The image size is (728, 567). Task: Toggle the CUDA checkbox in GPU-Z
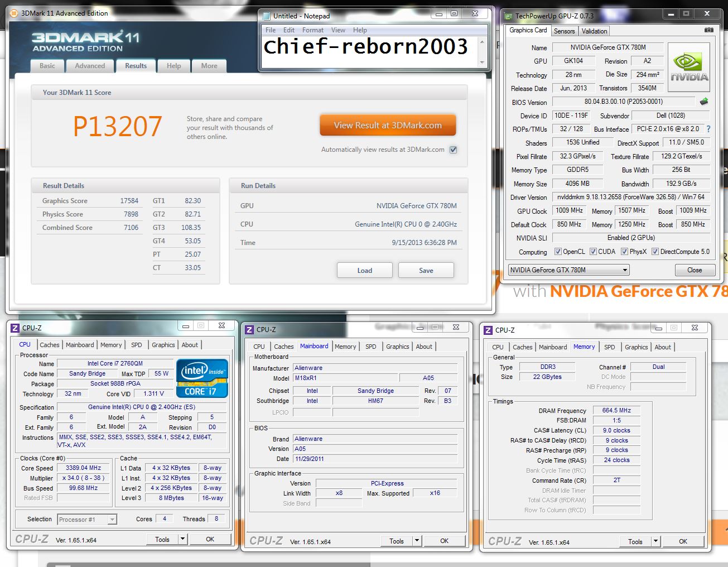pyautogui.click(x=593, y=252)
